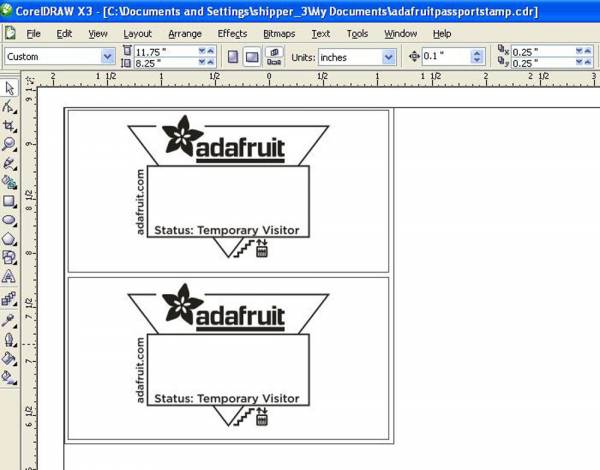Select bottom stamp 'Status: Temporary Visitor' text

coord(227,398)
